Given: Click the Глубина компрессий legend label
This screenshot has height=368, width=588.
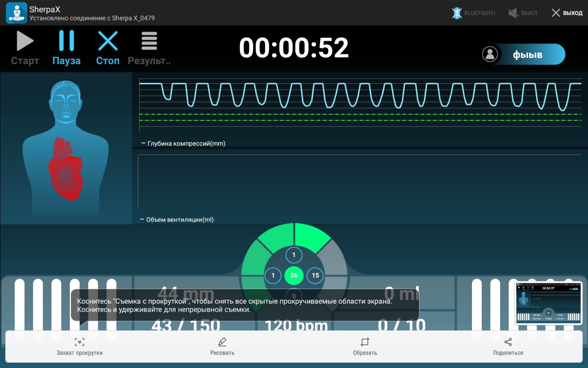Looking at the screenshot, I should pyautogui.click(x=186, y=143).
